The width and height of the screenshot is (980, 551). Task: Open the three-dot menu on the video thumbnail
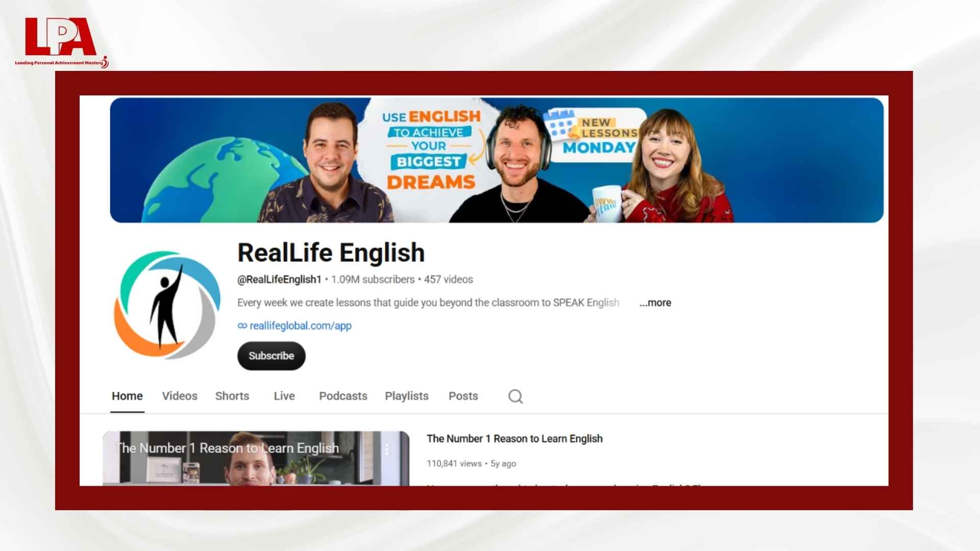pyautogui.click(x=387, y=449)
